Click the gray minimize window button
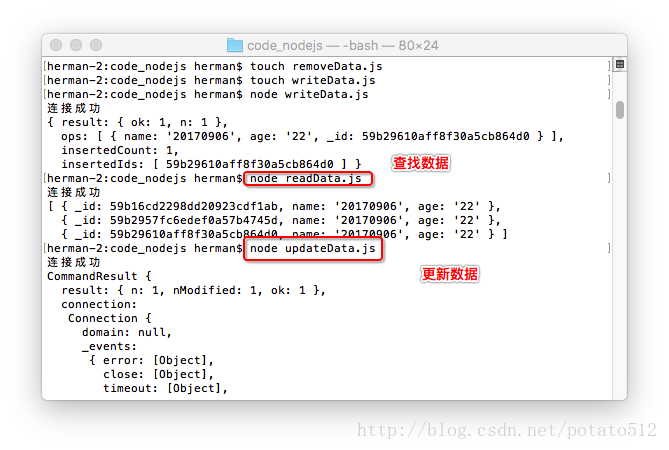The image size is (669, 450). 76,45
